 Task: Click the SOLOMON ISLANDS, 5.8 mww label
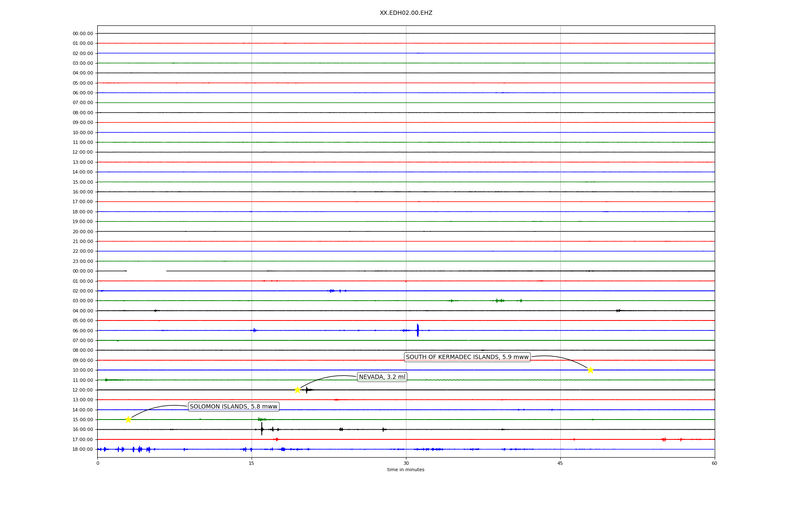click(233, 406)
